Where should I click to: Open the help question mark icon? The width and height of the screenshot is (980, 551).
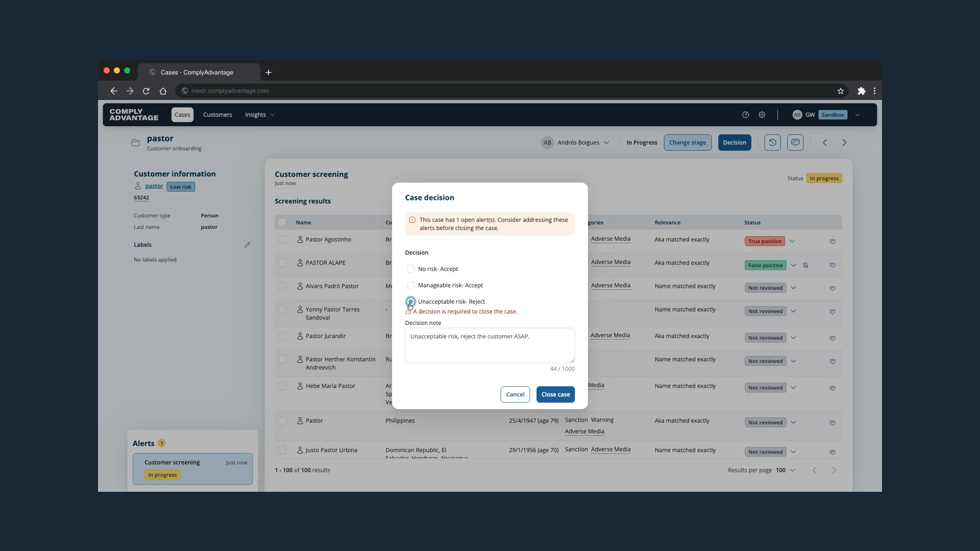(x=745, y=115)
